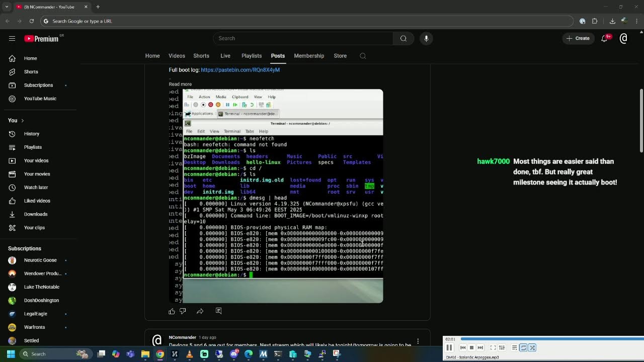Screen dimensions: 644x362
Task: Open the account avatar menu on YouTube
Action: tap(623, 38)
